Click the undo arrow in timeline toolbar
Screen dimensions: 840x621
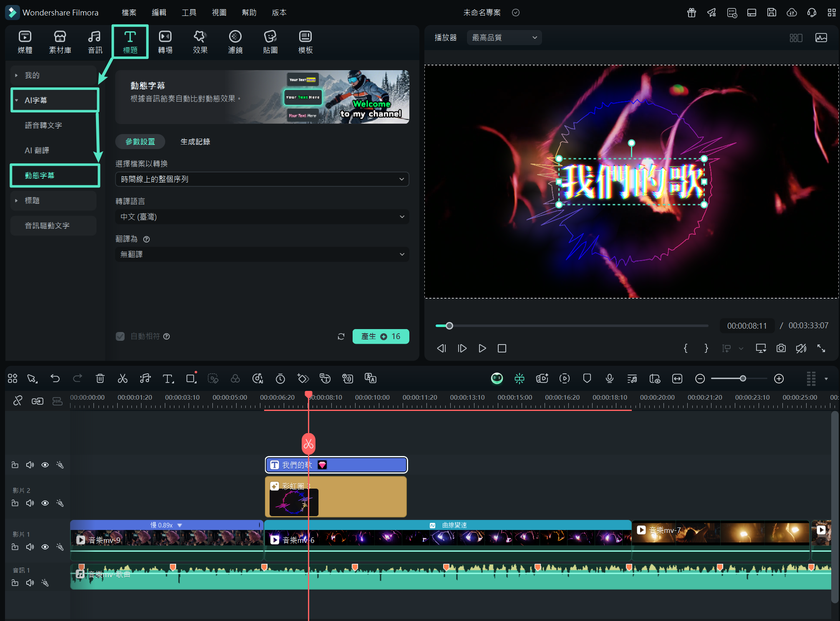55,378
